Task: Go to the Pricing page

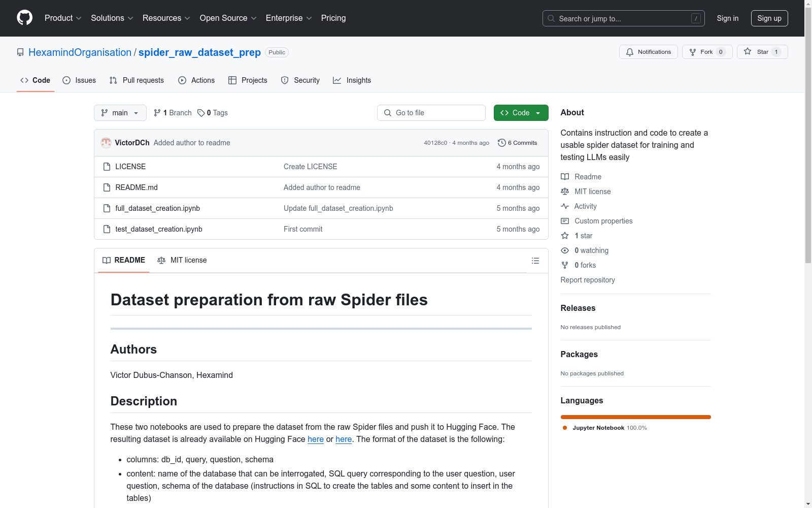Action: (333, 18)
